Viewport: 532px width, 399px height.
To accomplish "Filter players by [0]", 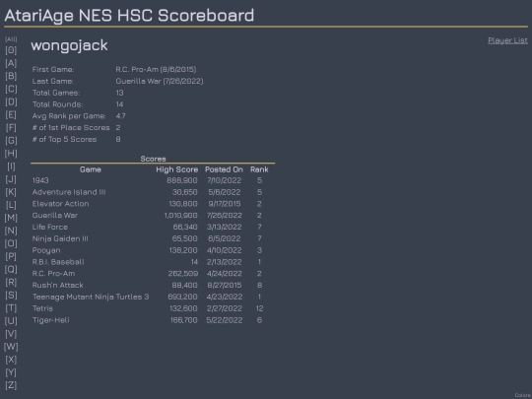I will click(x=11, y=50).
